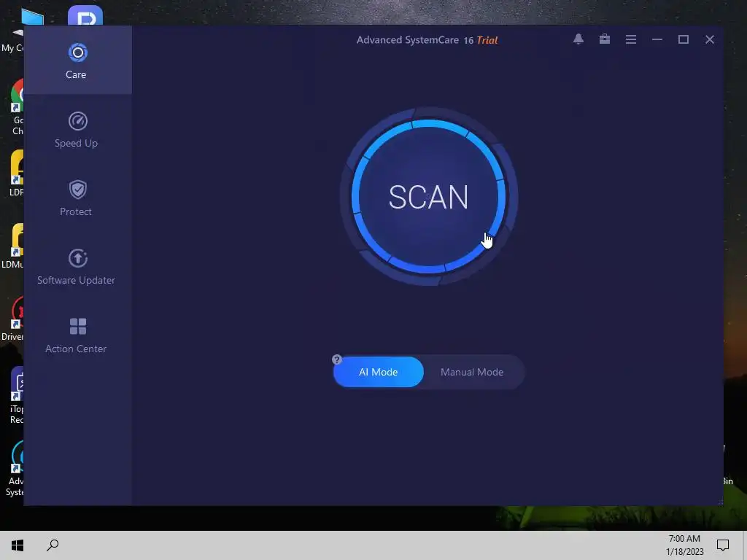Select the LDMultiPlayer desktop shortcut
Screen dimensions: 747x560
pos(13,246)
